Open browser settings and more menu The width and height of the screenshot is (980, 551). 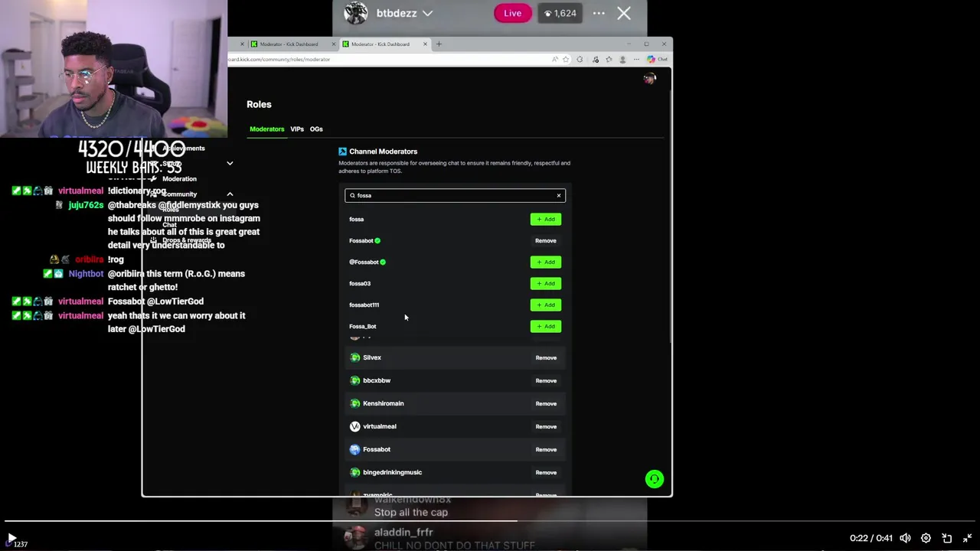point(636,59)
